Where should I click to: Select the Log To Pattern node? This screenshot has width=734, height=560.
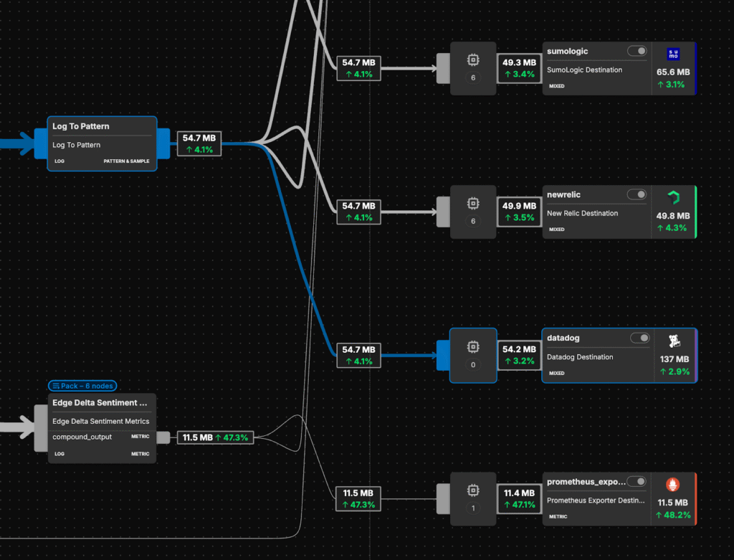101,143
